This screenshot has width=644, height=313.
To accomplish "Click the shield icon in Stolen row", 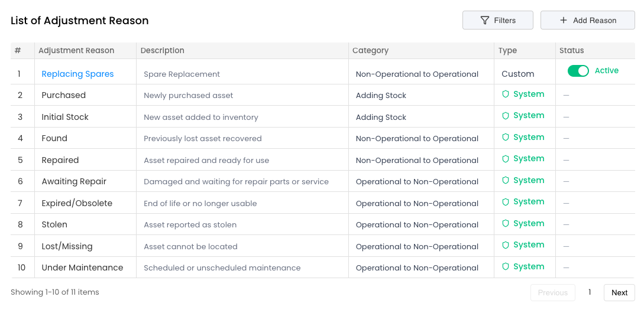I will [506, 224].
